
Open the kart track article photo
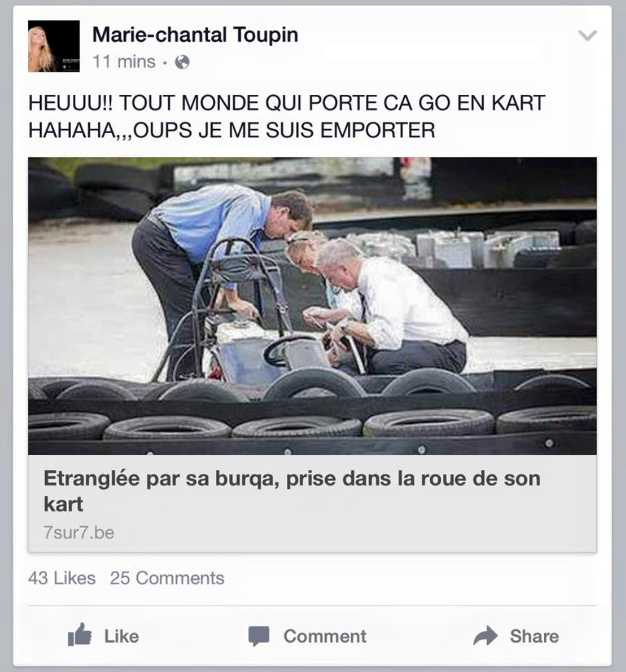312,306
